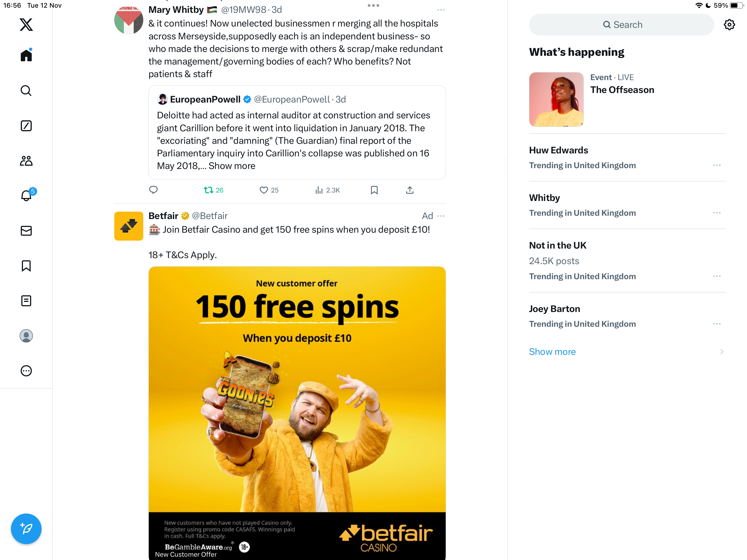This screenshot has width=747, height=560.
Task: Expand Show more trends chevron
Action: pyautogui.click(x=722, y=352)
